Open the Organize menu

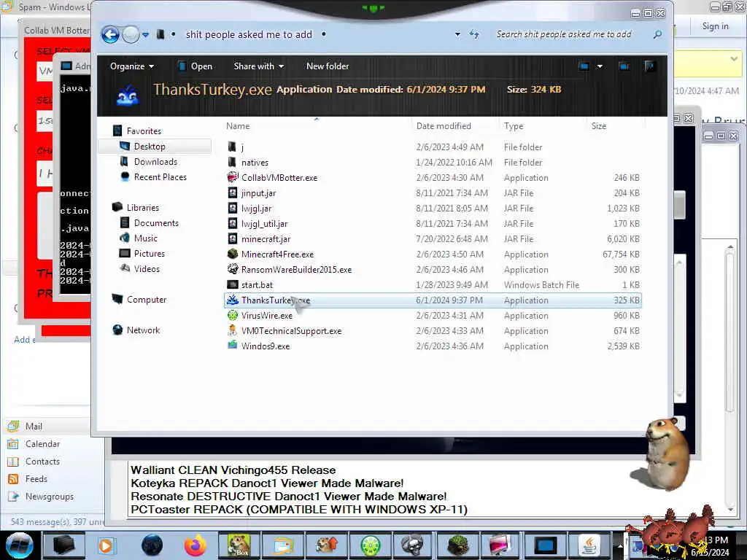coord(131,66)
